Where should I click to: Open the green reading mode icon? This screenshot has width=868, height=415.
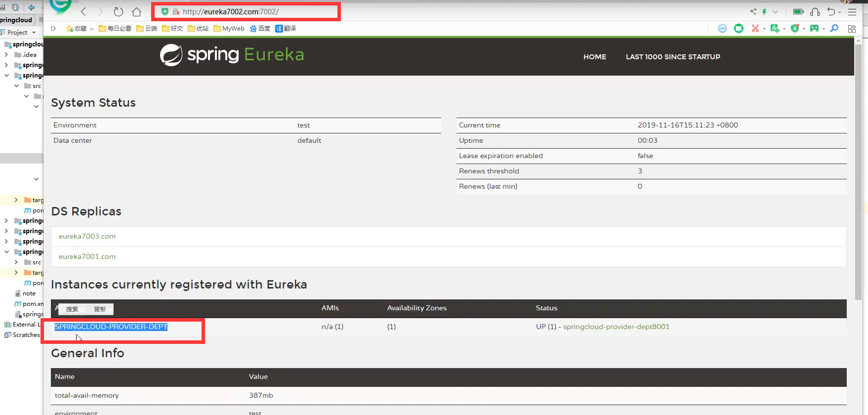click(739, 28)
